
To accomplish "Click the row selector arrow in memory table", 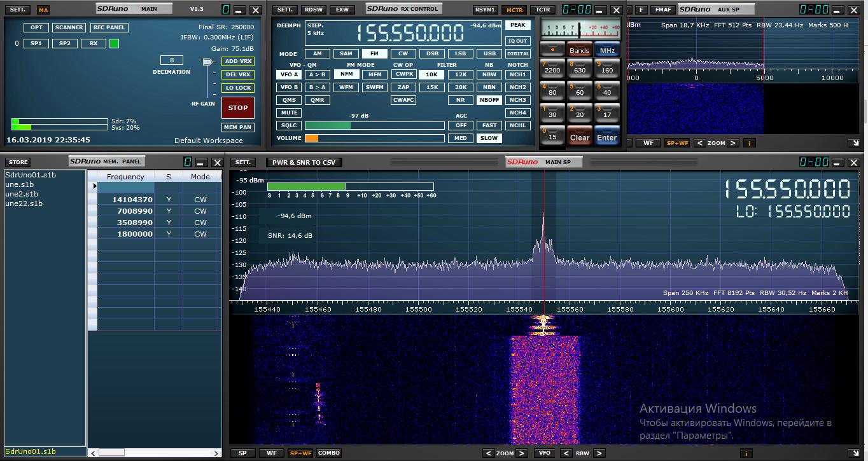I will (x=95, y=186).
